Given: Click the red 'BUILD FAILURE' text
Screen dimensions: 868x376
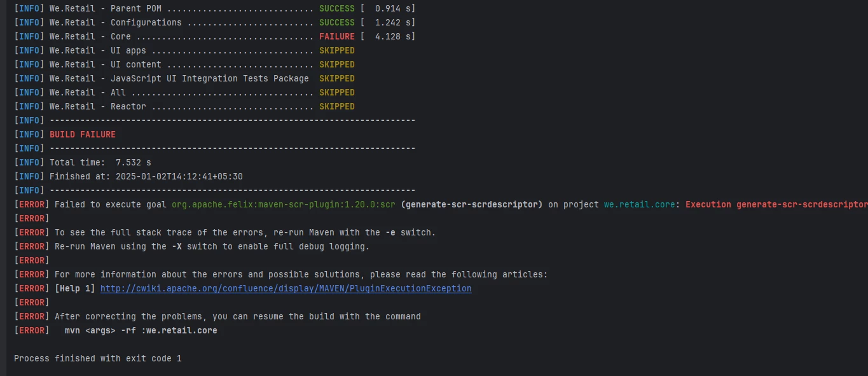Looking at the screenshot, I should pos(83,134).
